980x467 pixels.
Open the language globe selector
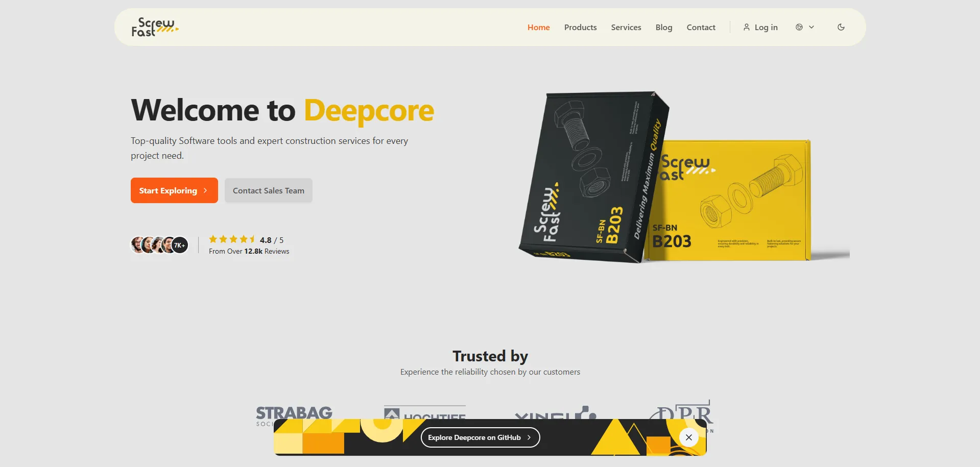pyautogui.click(x=805, y=27)
